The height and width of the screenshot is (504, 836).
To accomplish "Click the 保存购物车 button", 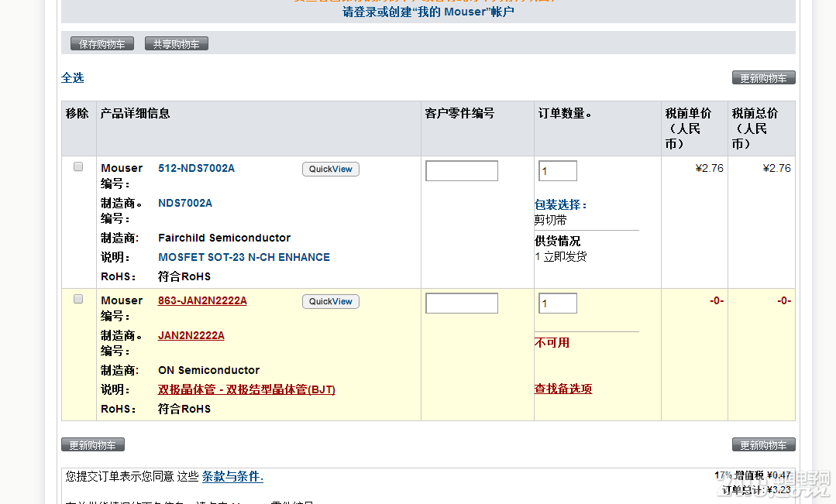I will 101,43.
